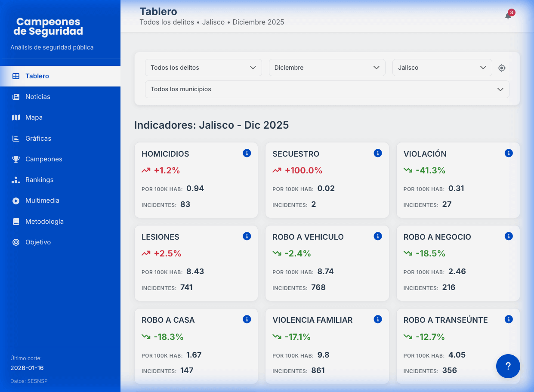The height and width of the screenshot is (392, 534).
Task: Open the Mapa section
Action: 34,117
